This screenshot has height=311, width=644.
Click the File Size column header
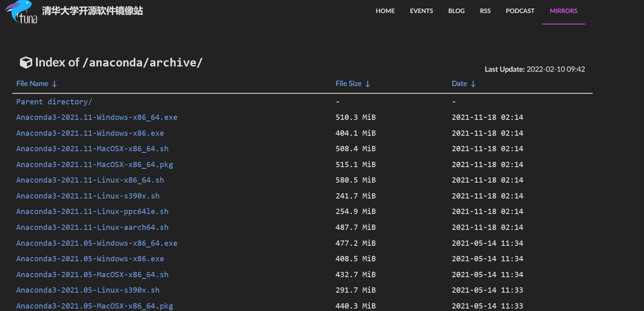click(348, 84)
